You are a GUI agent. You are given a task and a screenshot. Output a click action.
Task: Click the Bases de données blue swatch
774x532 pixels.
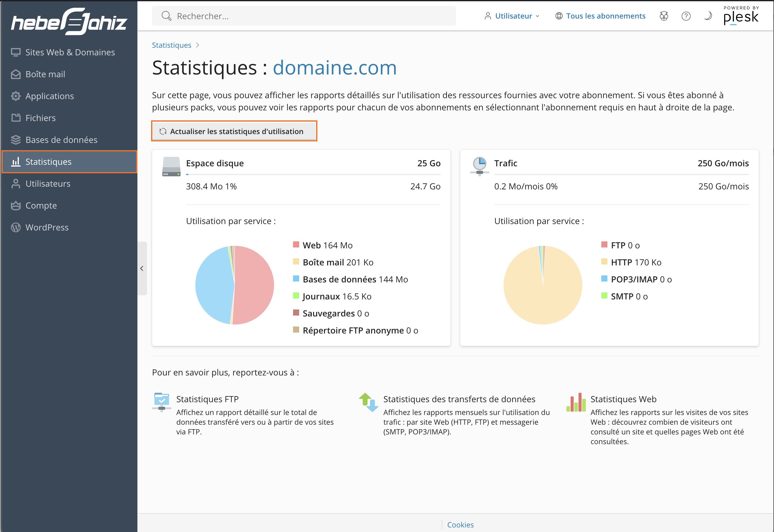tap(296, 278)
